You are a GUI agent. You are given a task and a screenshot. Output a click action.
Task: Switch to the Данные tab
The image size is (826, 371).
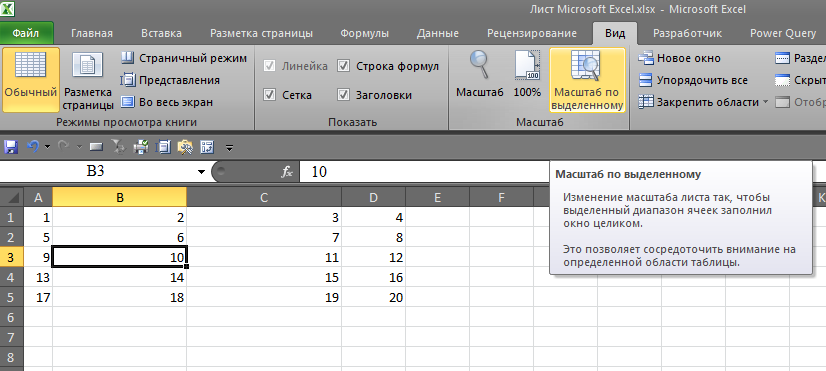click(x=437, y=33)
